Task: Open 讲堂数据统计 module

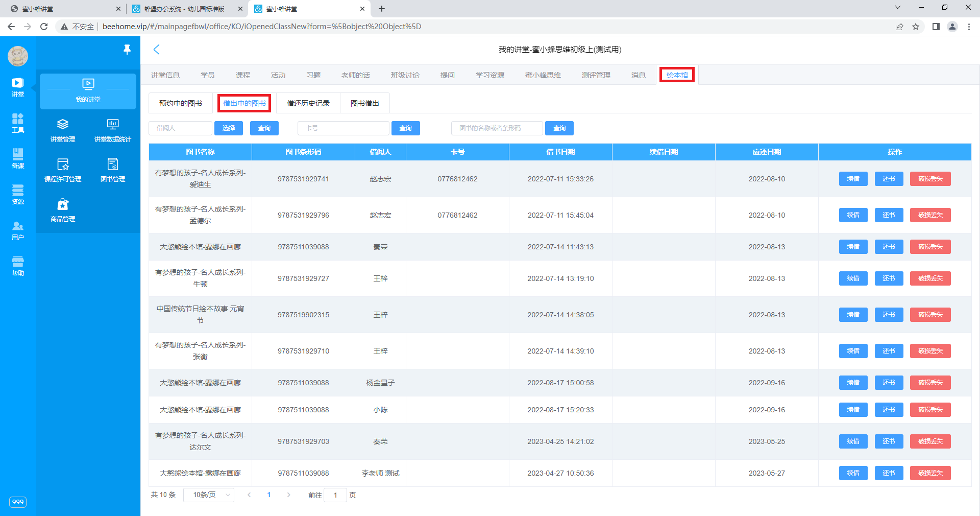Action: coord(113,130)
